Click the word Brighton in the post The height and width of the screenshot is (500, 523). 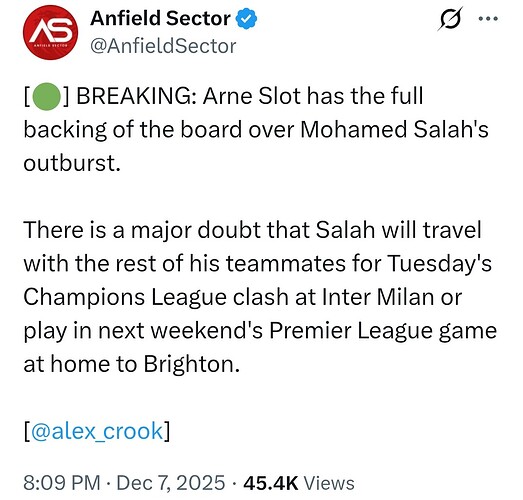click(x=191, y=364)
